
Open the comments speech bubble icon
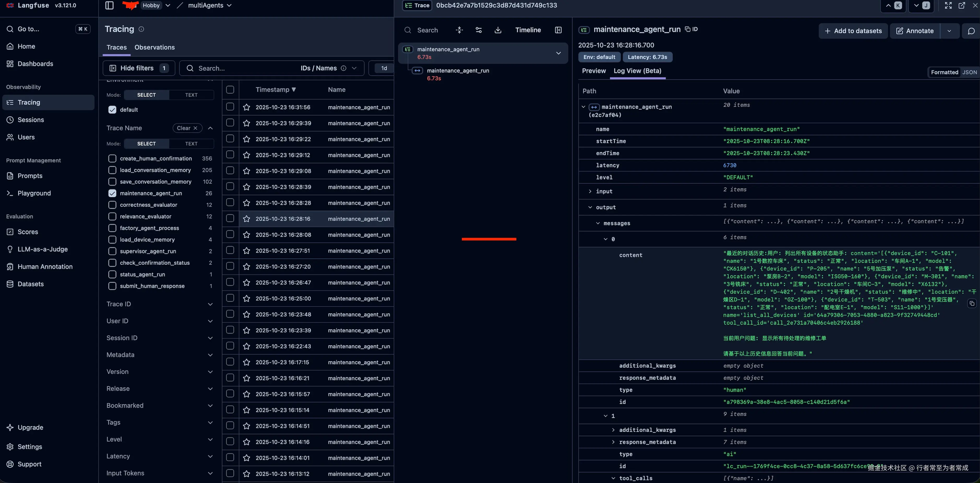(x=971, y=31)
